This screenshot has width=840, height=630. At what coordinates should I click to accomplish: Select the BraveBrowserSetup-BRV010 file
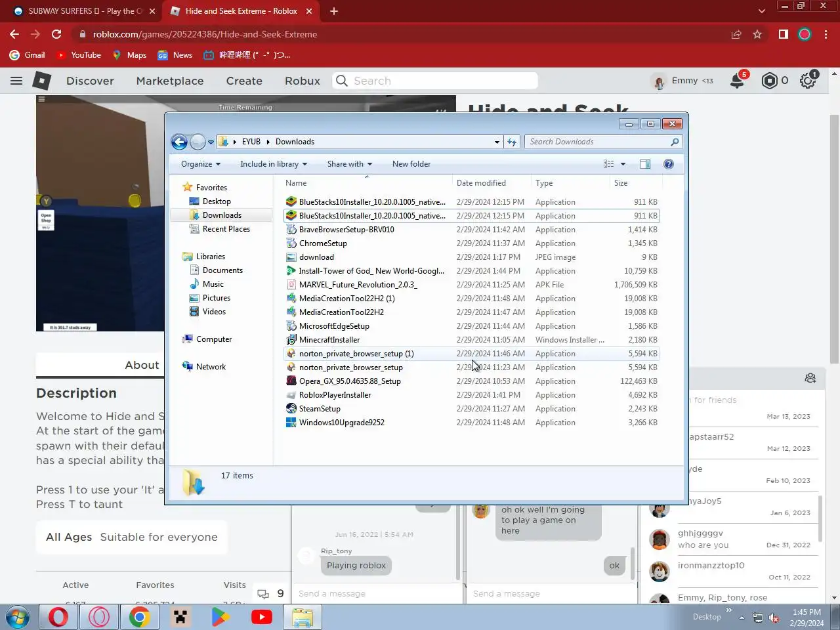coord(346,230)
